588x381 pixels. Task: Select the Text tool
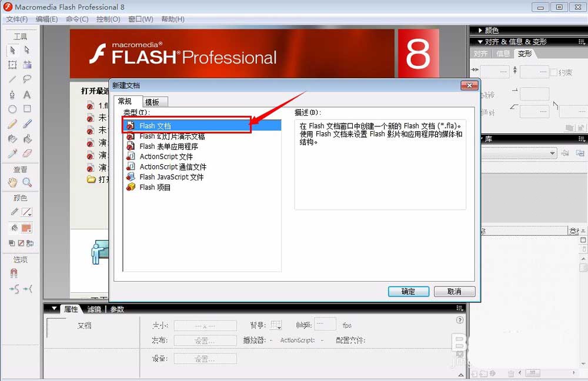pos(27,95)
